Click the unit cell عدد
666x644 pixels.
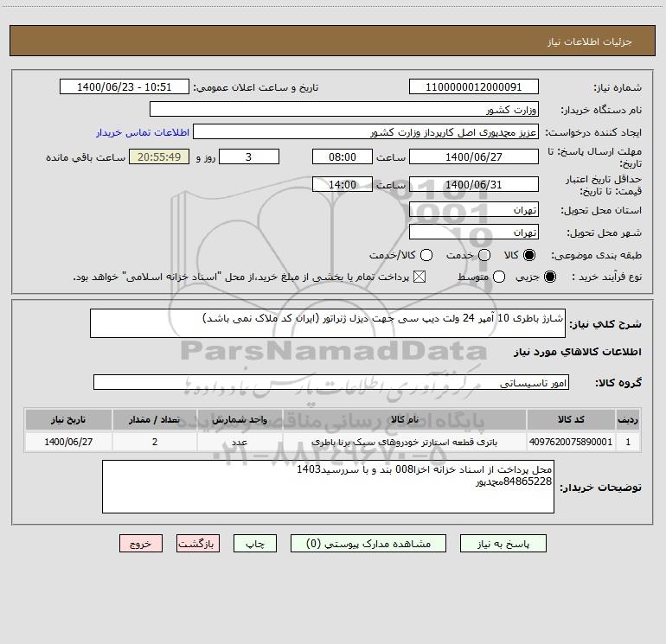coord(240,442)
